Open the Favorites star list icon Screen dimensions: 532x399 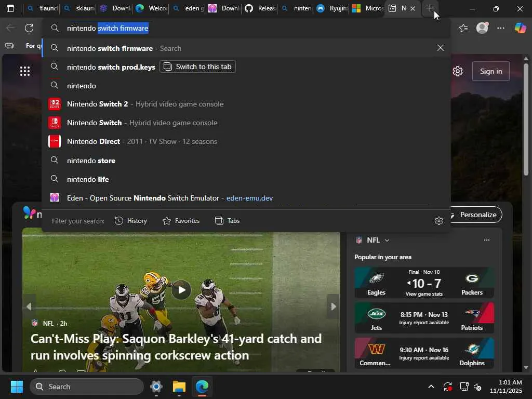pos(463,28)
